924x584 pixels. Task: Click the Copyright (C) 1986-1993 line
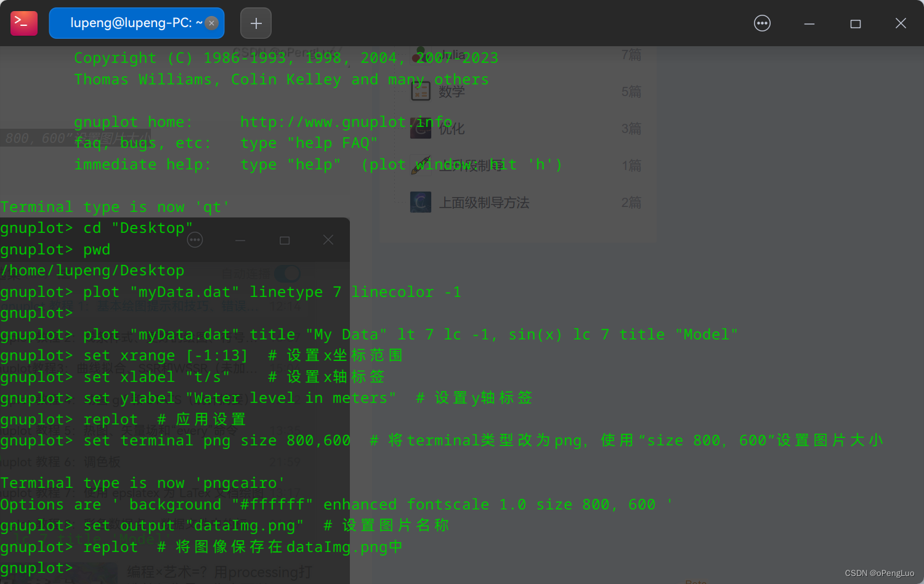pos(286,58)
